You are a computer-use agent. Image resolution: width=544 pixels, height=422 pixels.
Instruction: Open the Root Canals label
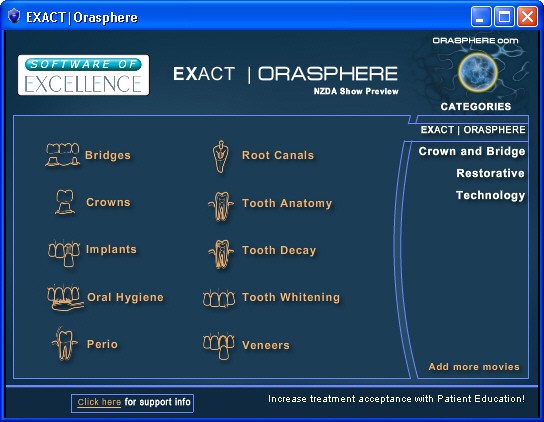point(278,155)
